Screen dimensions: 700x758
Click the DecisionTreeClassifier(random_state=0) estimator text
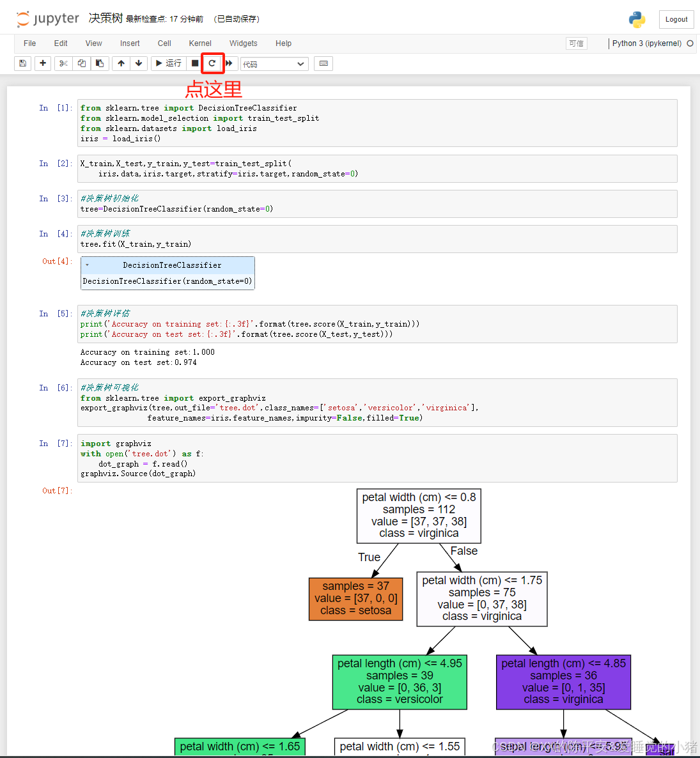click(167, 281)
